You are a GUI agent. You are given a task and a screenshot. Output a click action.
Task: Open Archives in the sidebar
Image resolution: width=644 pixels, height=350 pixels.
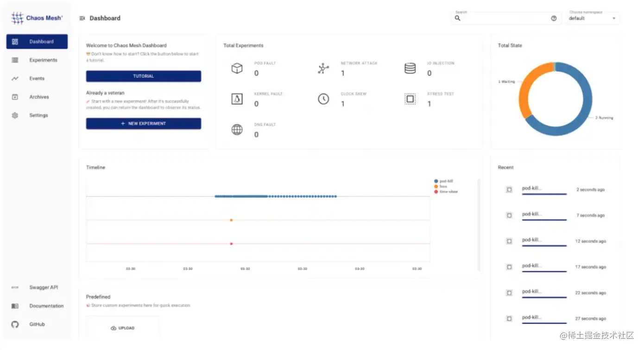37,97
